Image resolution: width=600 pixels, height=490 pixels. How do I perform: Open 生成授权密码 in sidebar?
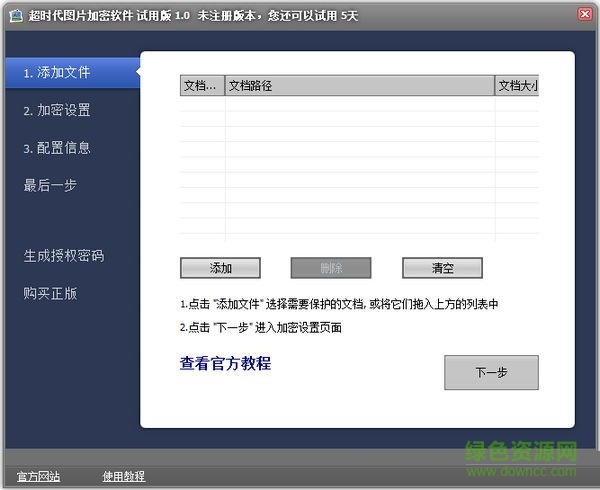pos(64,256)
